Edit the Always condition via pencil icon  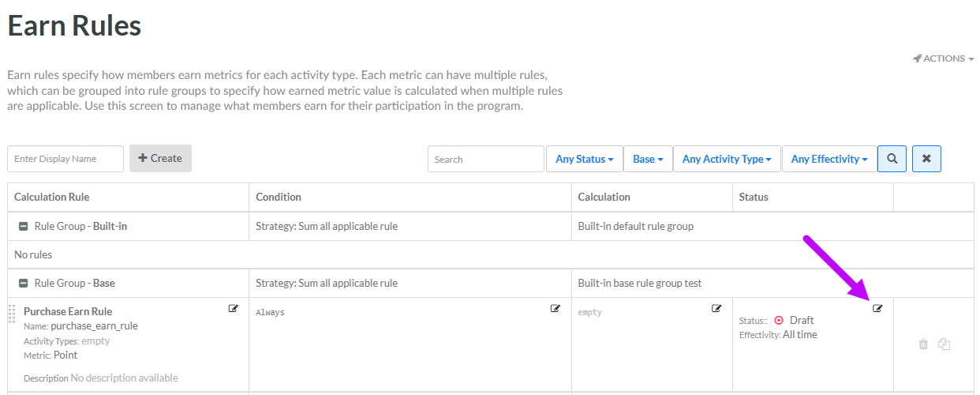(x=555, y=309)
